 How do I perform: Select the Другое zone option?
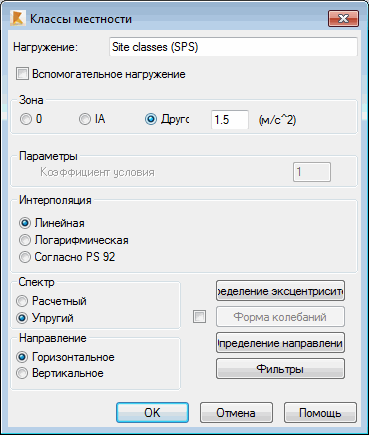(x=151, y=119)
